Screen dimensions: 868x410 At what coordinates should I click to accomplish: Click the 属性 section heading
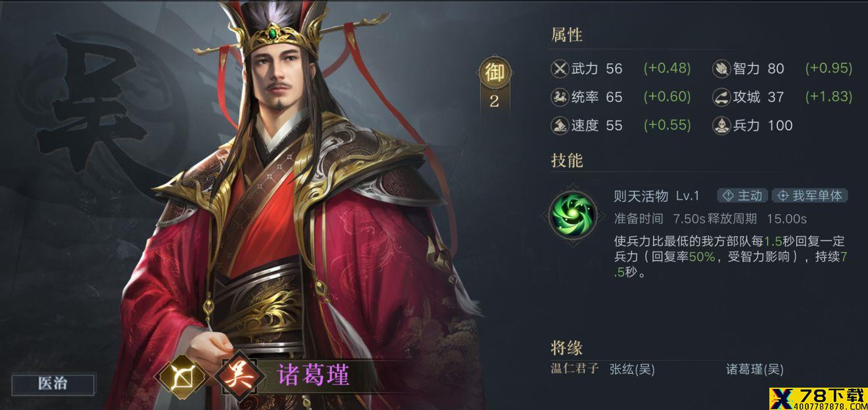567,35
